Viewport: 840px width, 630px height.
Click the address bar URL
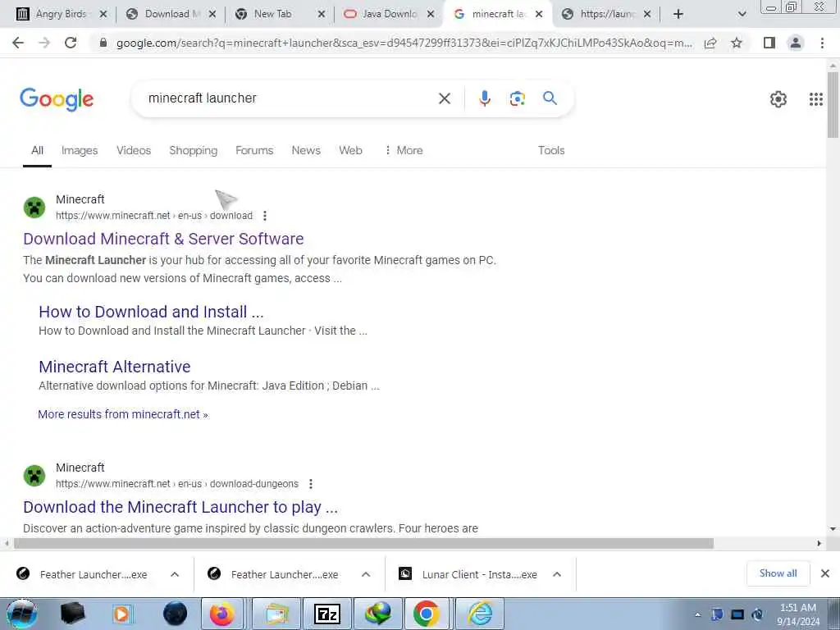404,43
